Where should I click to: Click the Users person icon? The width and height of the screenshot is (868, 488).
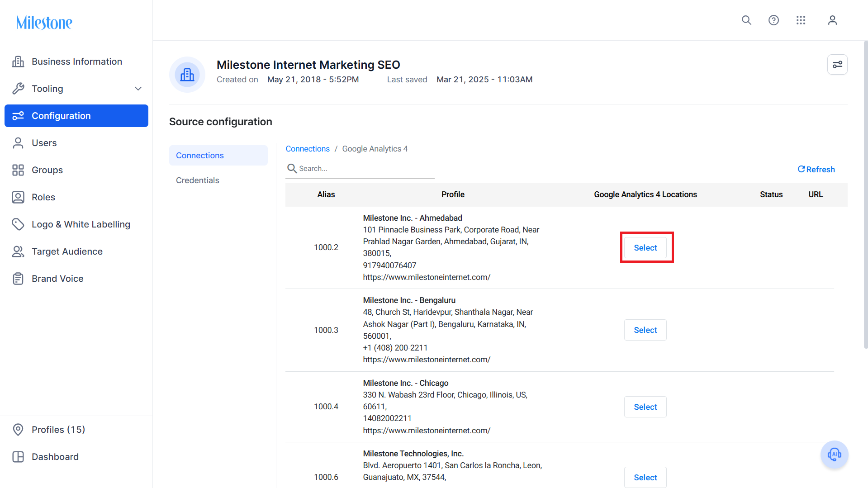[x=18, y=143]
